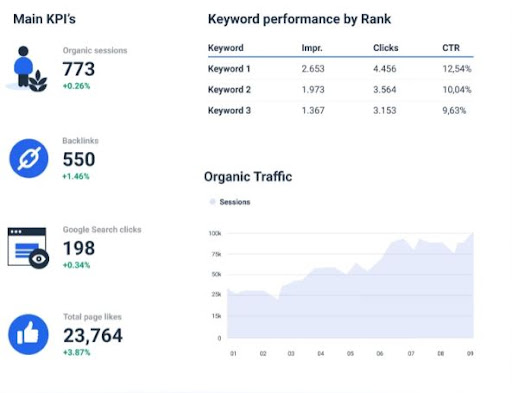Image resolution: width=512 pixels, height=393 pixels.
Task: Click the 23,764 total page likes value
Action: pos(93,335)
